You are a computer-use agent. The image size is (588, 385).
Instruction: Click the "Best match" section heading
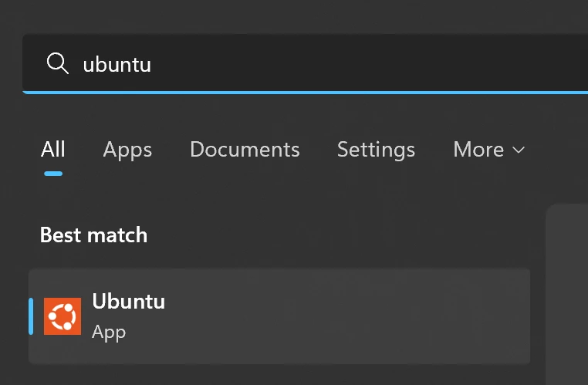click(93, 235)
